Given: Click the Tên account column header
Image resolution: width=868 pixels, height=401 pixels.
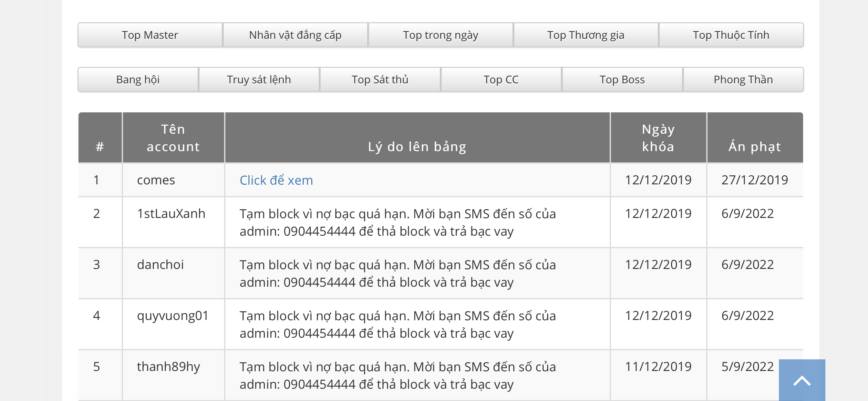Looking at the screenshot, I should (173, 138).
